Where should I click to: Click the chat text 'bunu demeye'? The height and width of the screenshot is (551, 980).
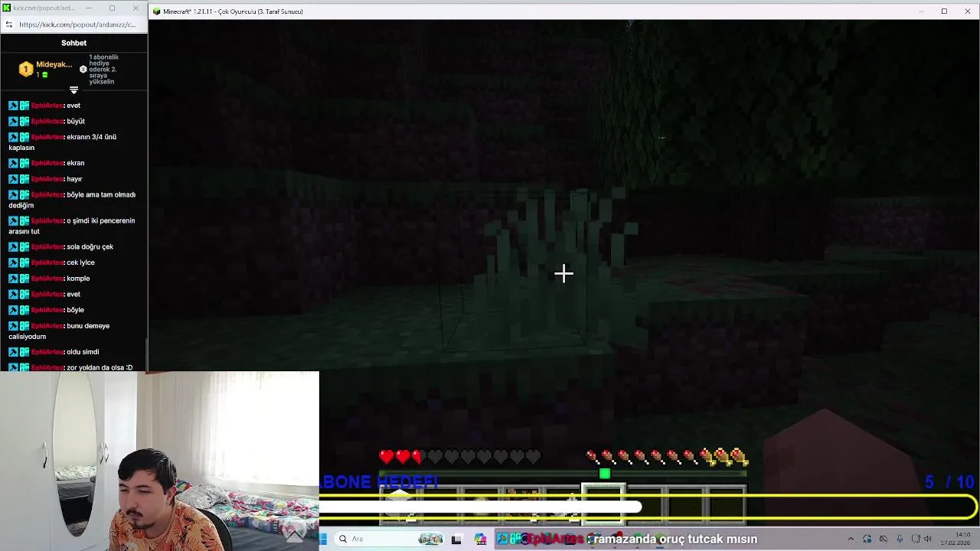coord(88,326)
